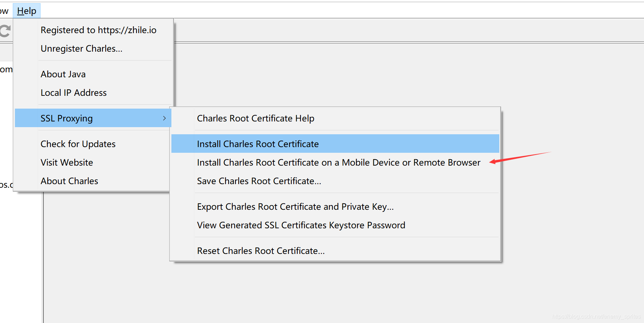This screenshot has width=644, height=323.
Task: Open the Help menu
Action: (x=27, y=11)
